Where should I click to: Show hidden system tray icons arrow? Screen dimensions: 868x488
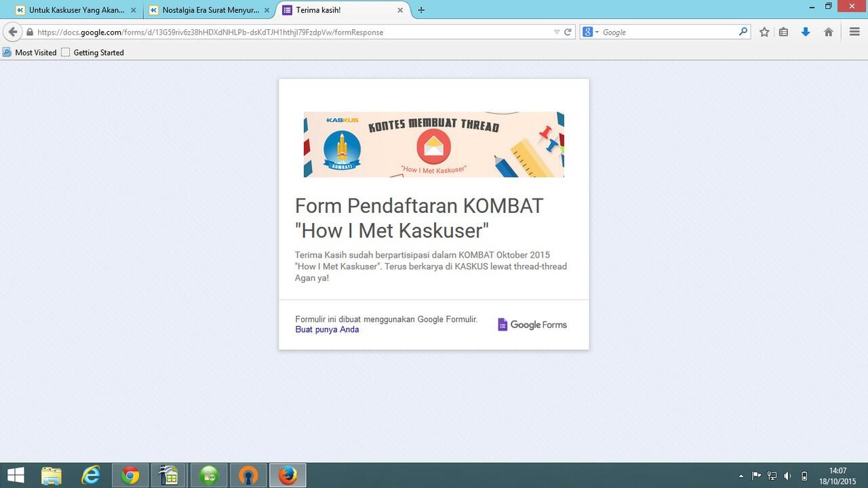pos(741,476)
